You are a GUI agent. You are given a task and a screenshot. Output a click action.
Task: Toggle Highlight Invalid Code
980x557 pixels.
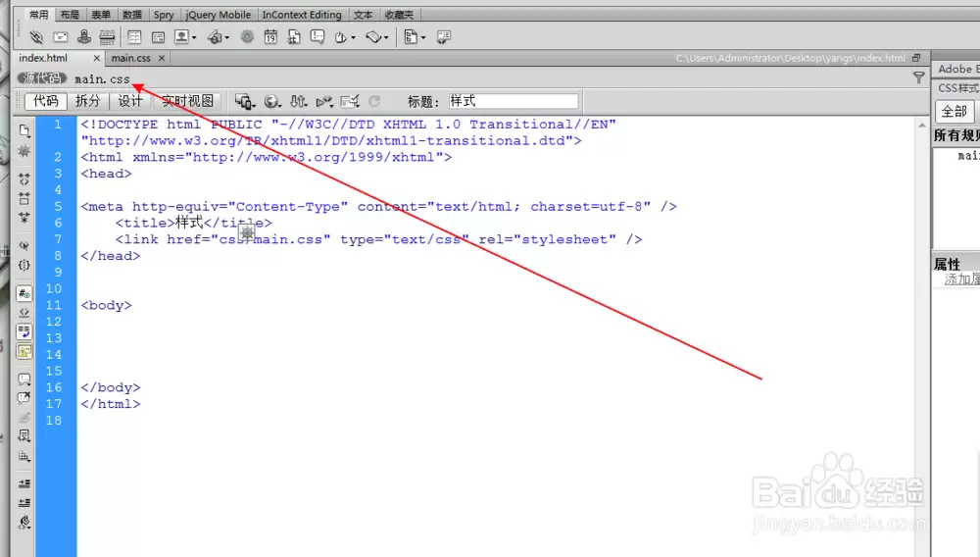point(24,313)
